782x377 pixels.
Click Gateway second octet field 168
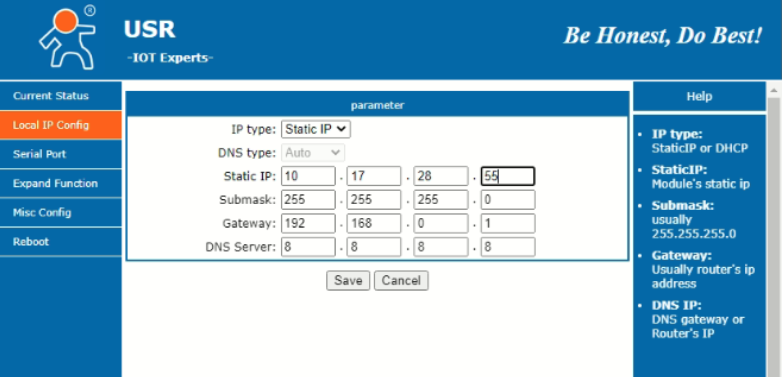coord(374,223)
